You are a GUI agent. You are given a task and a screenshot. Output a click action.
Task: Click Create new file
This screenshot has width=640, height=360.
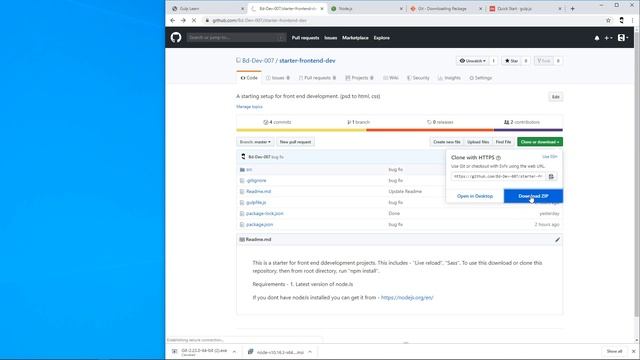[447, 142]
